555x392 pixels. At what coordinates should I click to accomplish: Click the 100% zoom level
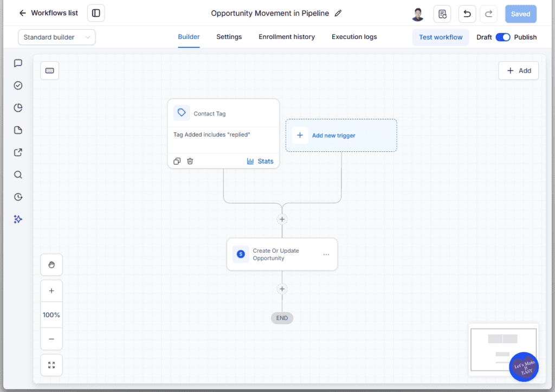51,315
